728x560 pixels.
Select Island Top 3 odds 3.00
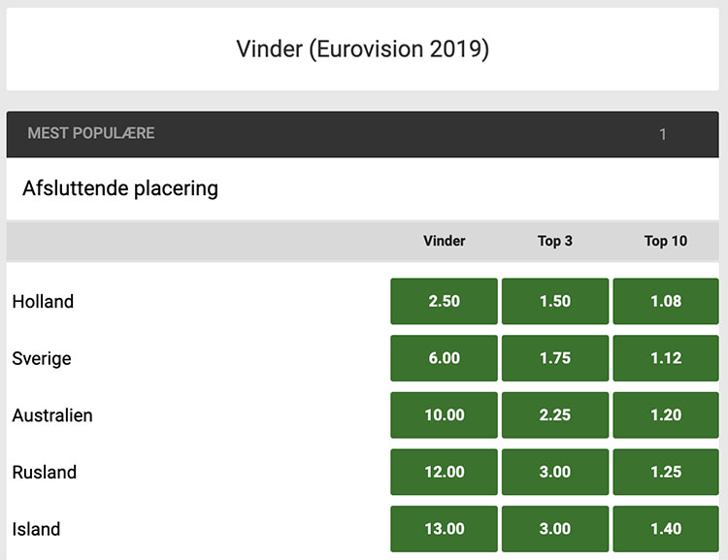pyautogui.click(x=555, y=529)
